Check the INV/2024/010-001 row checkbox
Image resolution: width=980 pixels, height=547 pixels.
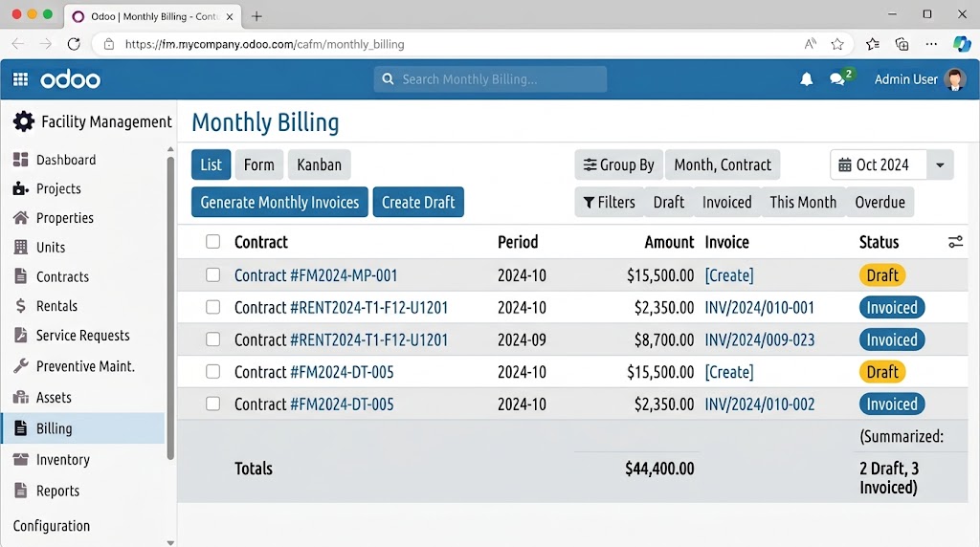click(x=213, y=307)
